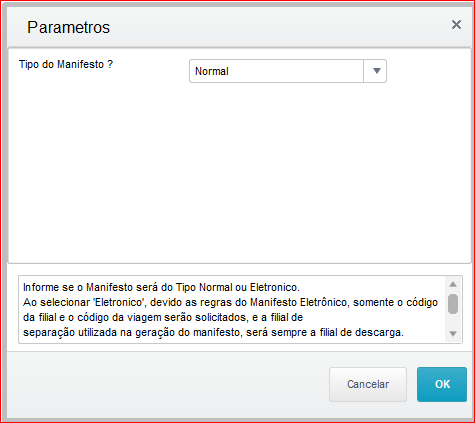Open the combo box showing Normal
475x423 pixels.
(288, 71)
